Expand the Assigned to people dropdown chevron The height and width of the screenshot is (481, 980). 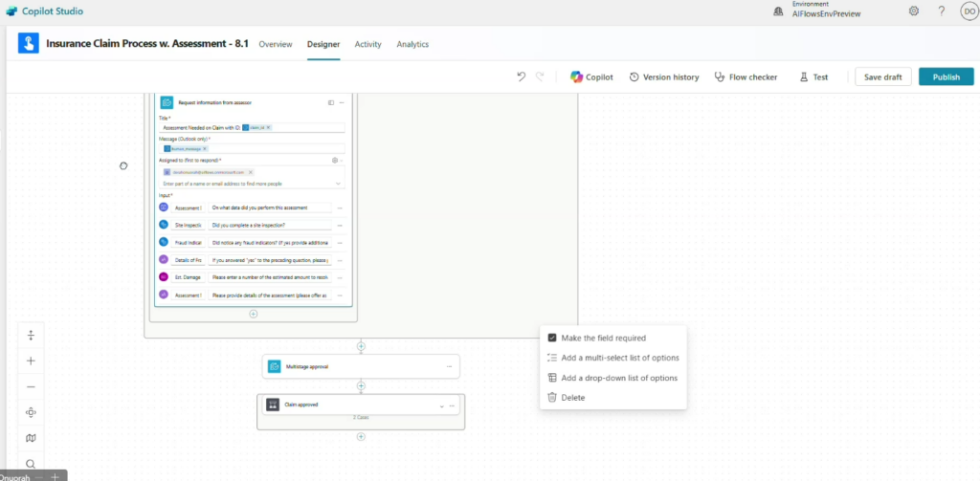[339, 184]
